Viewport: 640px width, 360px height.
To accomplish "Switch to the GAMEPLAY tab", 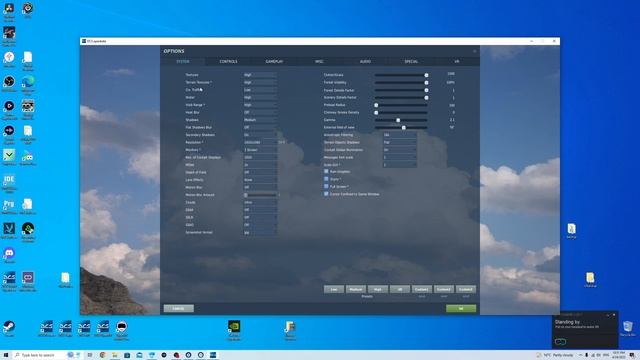I will click(274, 61).
